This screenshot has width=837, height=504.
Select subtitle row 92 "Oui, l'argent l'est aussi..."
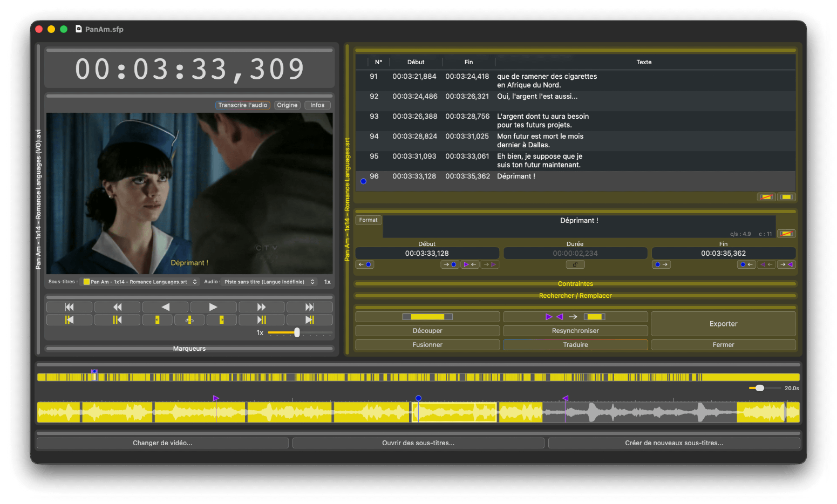click(x=575, y=101)
